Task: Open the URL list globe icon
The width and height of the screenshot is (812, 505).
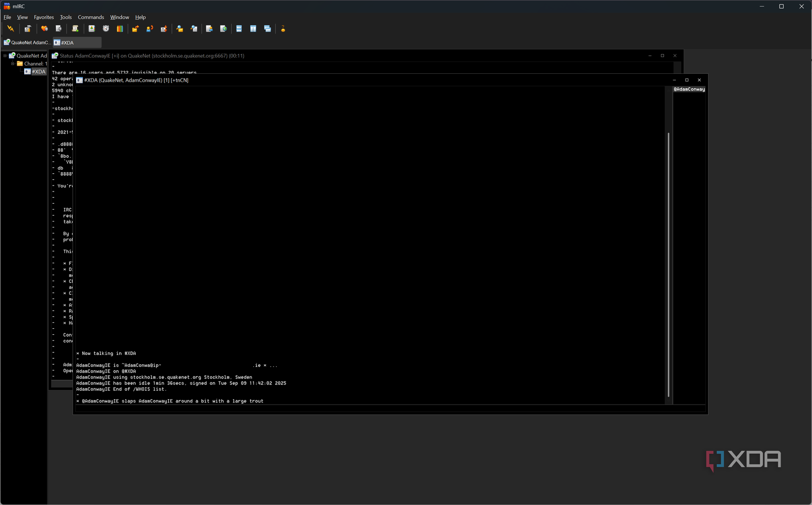Action: pyautogui.click(x=223, y=29)
